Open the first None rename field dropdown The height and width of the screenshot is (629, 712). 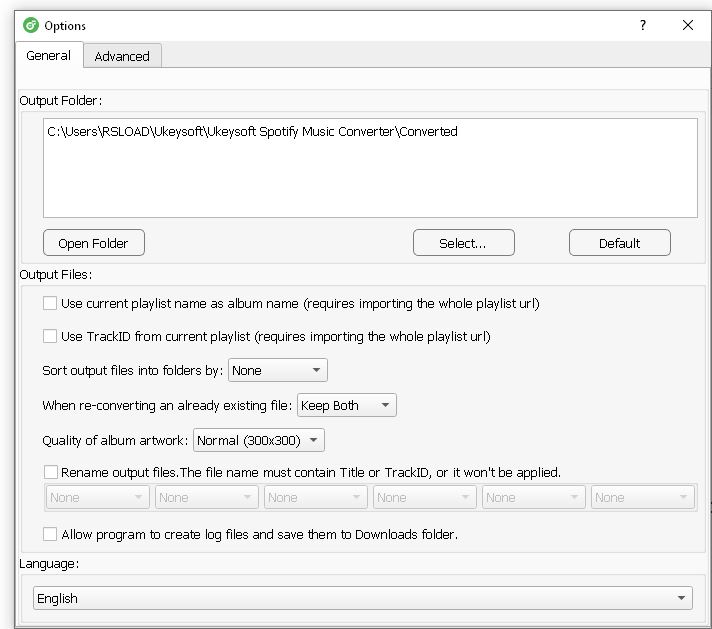[x=97, y=497]
